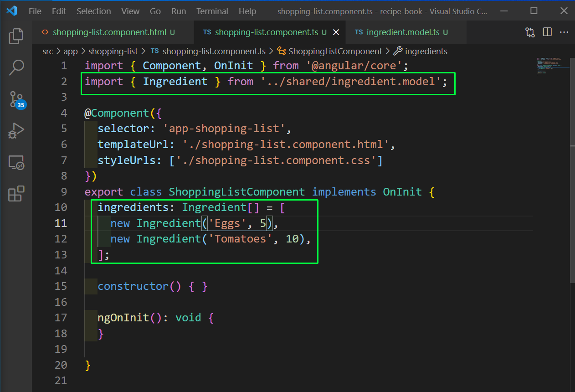Click the minimap code preview
Image resolution: width=575 pixels, height=392 pixels.
pyautogui.click(x=552, y=66)
